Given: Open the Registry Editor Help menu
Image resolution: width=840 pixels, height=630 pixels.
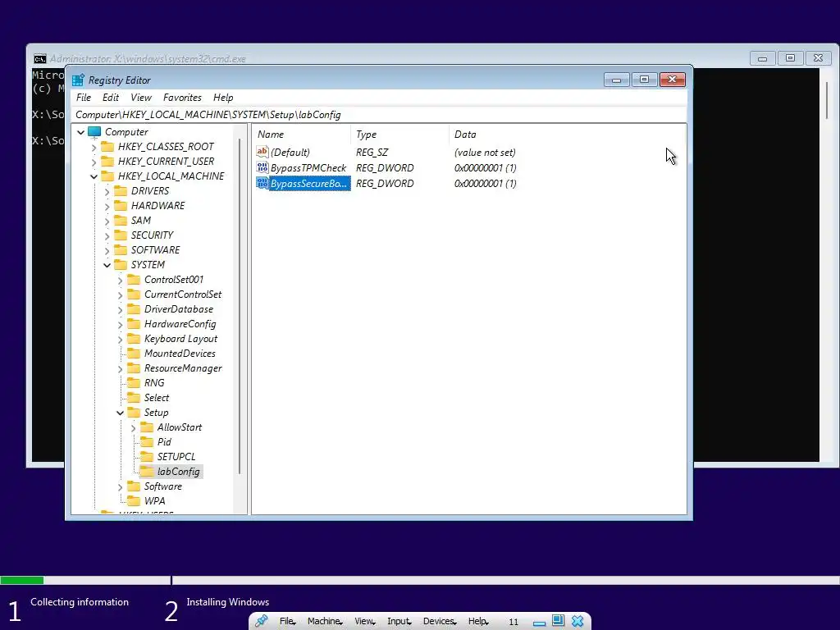Looking at the screenshot, I should 223,98.
